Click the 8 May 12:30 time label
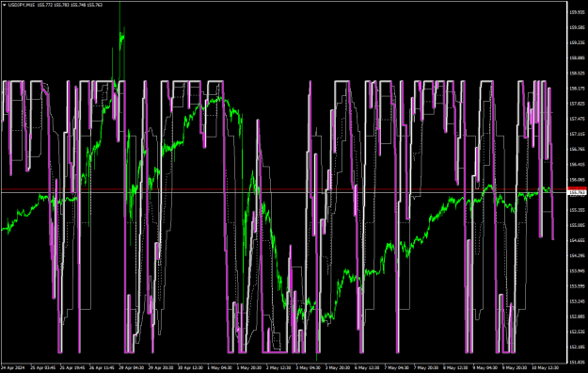The width and height of the screenshot is (588, 373). [456, 367]
